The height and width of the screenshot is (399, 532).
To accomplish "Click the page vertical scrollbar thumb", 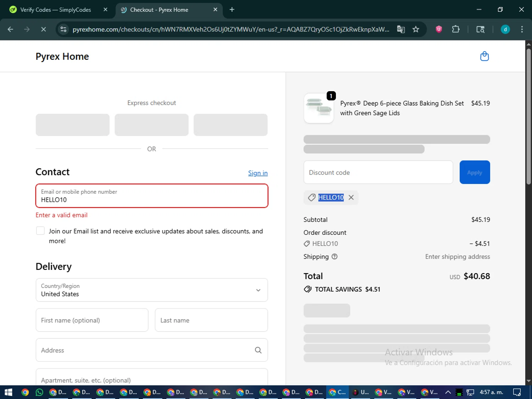I will click(528, 116).
